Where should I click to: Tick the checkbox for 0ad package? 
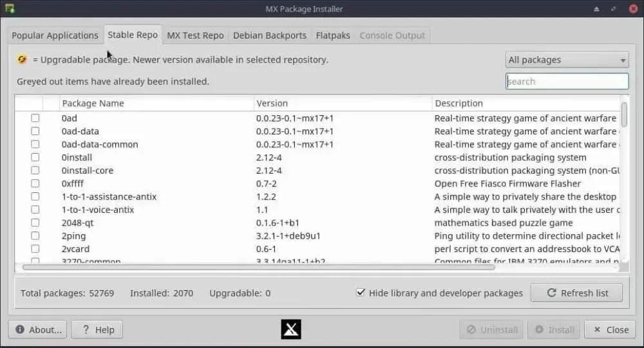(35, 118)
